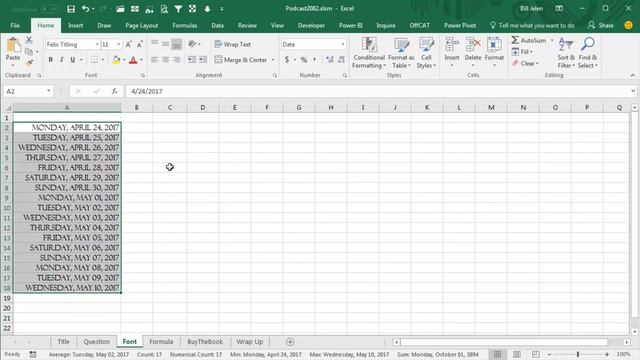Switch to Page Layout view in status bar
640x360 pixels.
[x=517, y=354]
